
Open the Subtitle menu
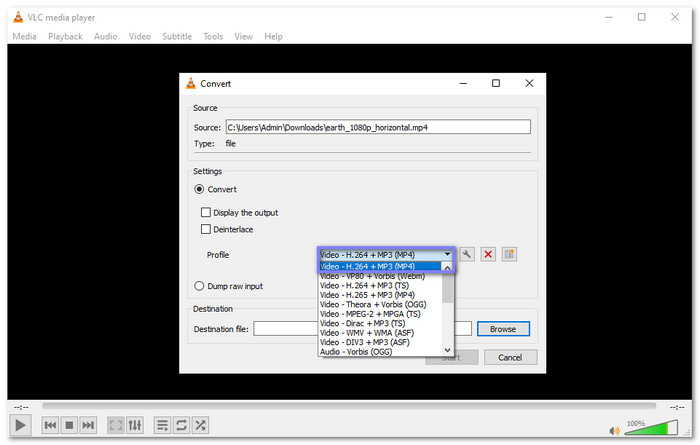pyautogui.click(x=177, y=37)
